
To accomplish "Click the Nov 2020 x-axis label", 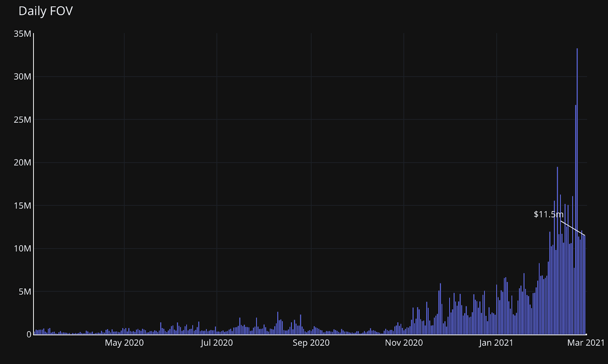I will tap(404, 343).
